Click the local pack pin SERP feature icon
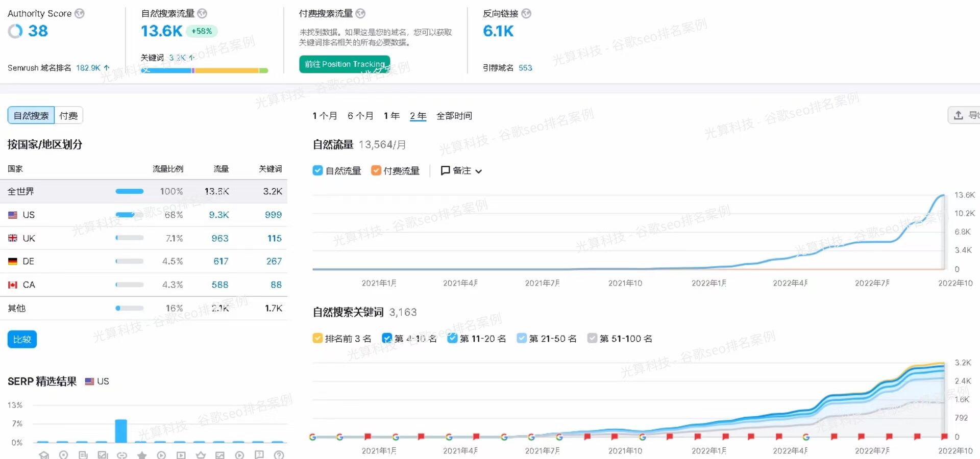980x459 pixels. pyautogui.click(x=64, y=455)
